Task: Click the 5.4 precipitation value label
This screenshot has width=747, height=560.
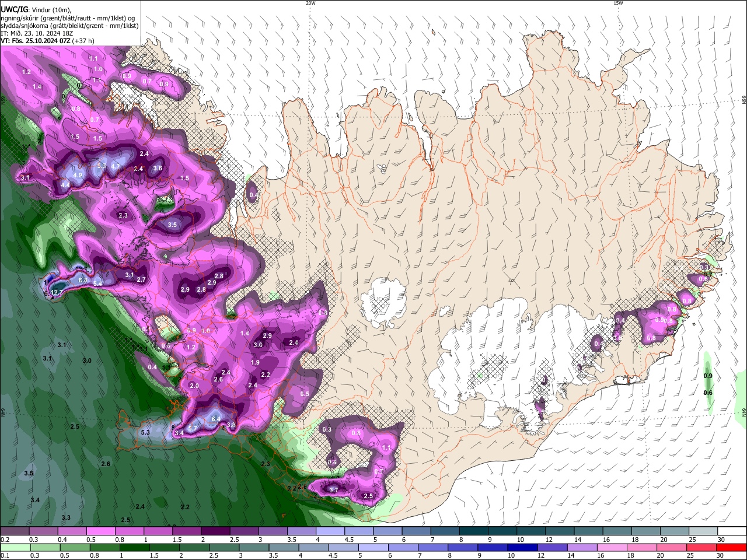Action: point(98,283)
